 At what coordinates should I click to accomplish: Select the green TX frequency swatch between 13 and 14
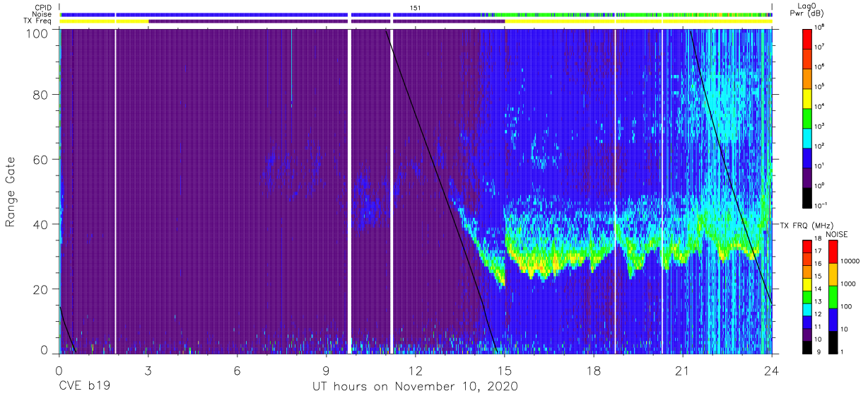pos(808,296)
